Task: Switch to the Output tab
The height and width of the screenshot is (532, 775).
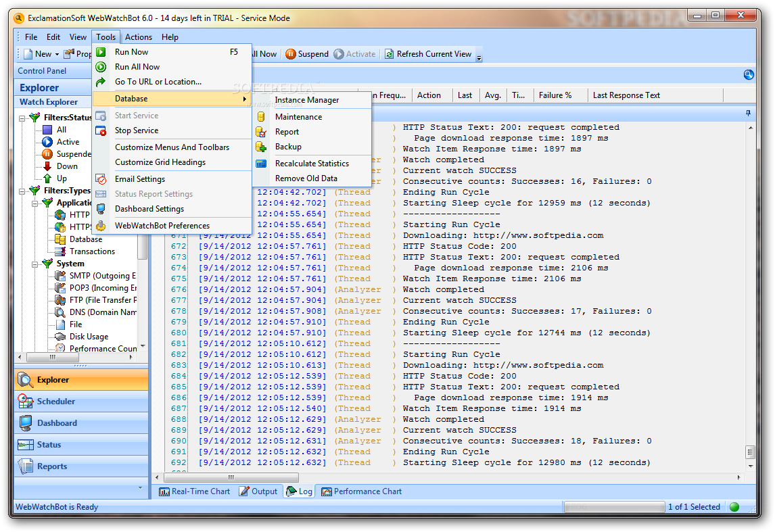Action: click(258, 491)
